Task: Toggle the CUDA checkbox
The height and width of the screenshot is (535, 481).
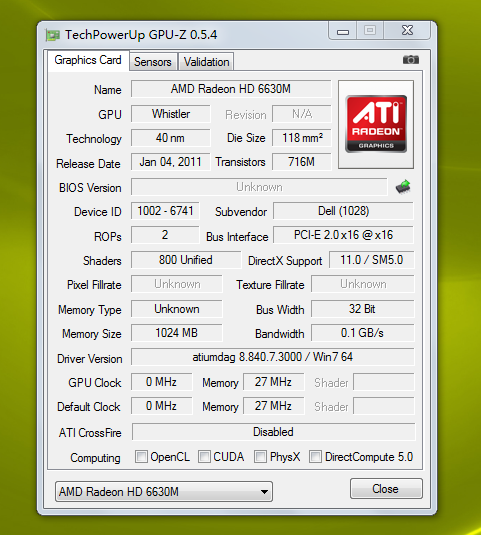Action: (x=204, y=457)
